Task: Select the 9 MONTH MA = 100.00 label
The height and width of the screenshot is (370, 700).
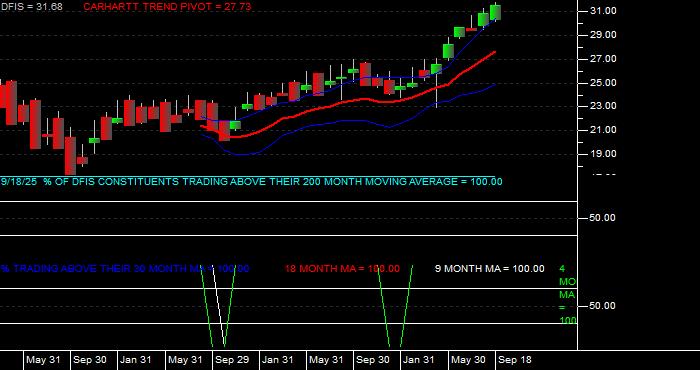Action: [x=490, y=269]
